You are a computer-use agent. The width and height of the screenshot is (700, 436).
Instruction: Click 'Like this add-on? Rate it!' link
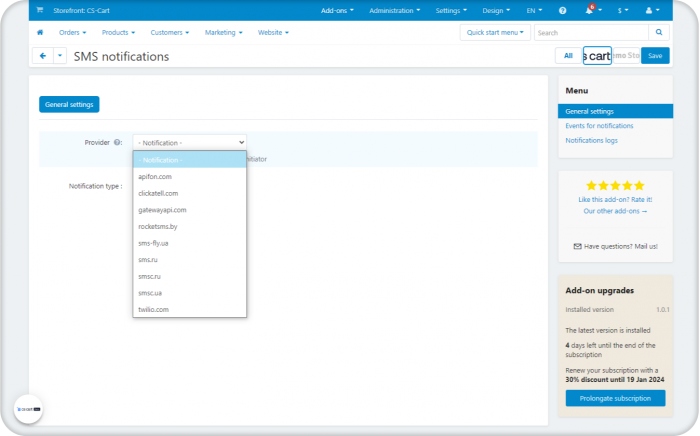point(615,199)
